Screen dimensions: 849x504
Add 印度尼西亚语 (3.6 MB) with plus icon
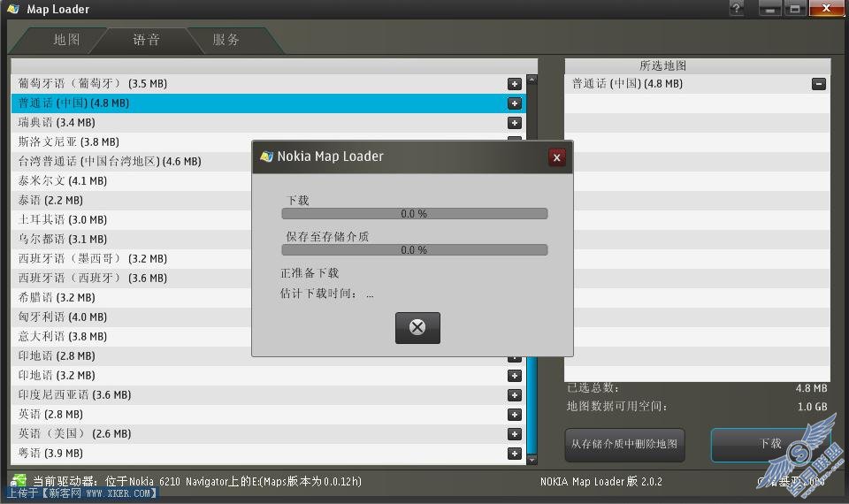click(x=515, y=395)
